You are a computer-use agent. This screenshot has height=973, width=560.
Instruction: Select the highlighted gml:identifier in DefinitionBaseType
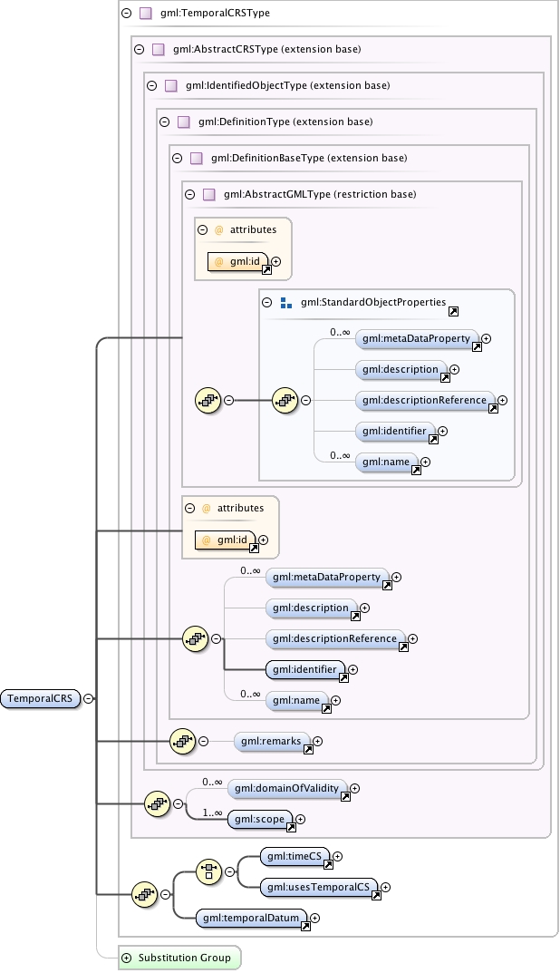pos(304,669)
